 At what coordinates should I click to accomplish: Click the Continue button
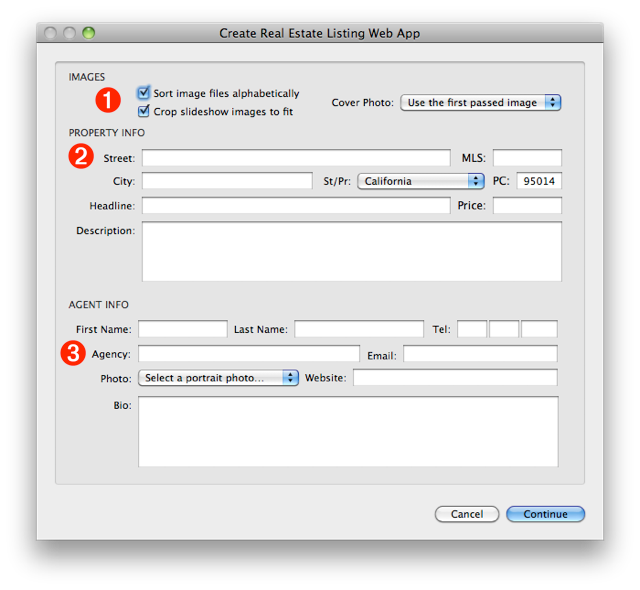[545, 514]
